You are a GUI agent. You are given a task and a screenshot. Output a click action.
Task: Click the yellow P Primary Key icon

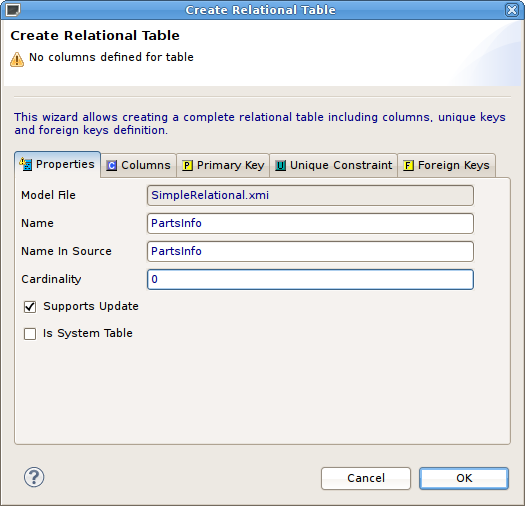pyautogui.click(x=187, y=165)
